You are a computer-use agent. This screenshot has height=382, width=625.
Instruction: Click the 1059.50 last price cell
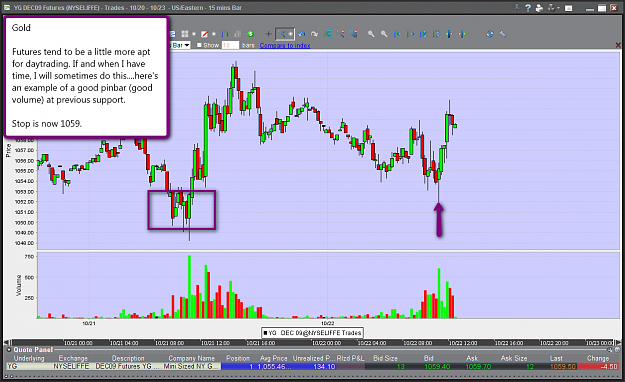tap(556, 366)
